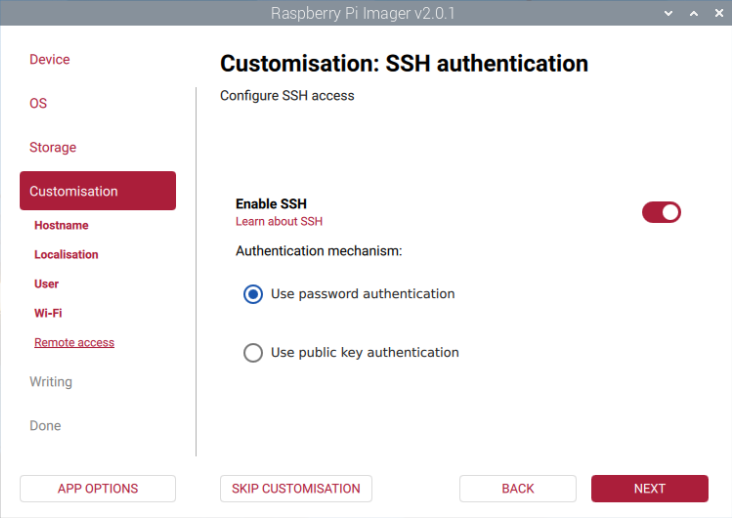Choose Use public key authentication option
This screenshot has height=518, width=732.
253,353
